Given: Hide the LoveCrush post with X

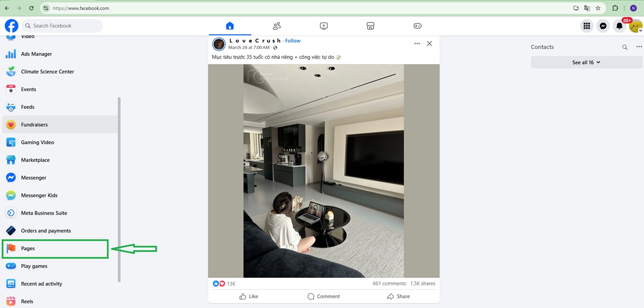Looking at the screenshot, I should click(429, 43).
